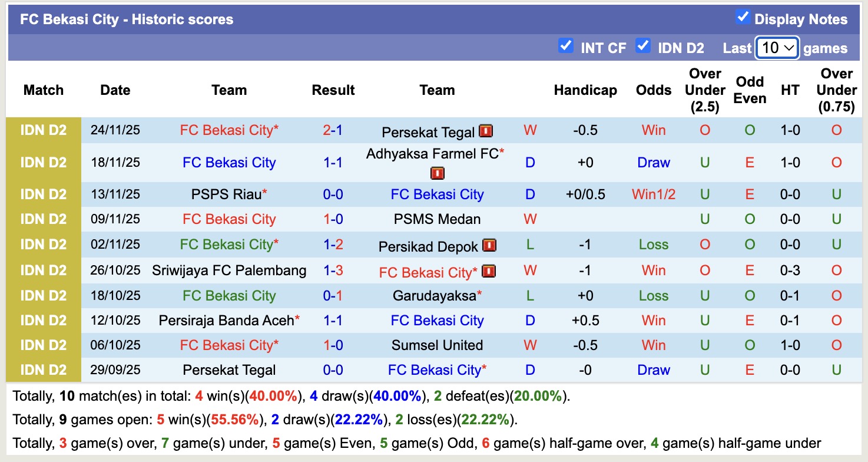The width and height of the screenshot is (868, 462).
Task: Select the IDN D2 badge on the 09/11 PSMS Medan row
Action: click(44, 219)
